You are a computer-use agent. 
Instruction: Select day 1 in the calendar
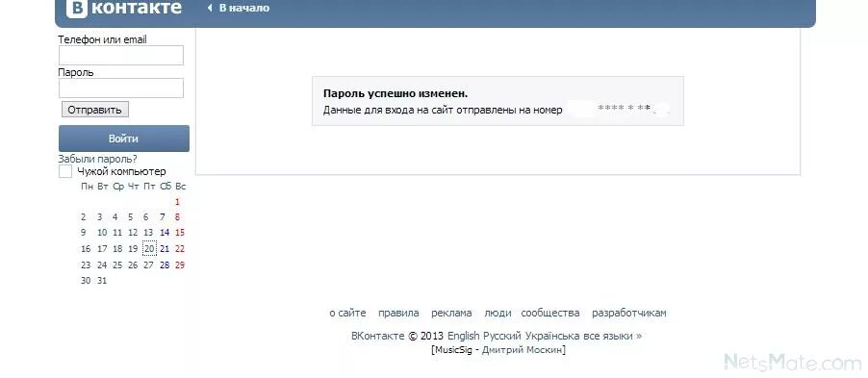[178, 202]
